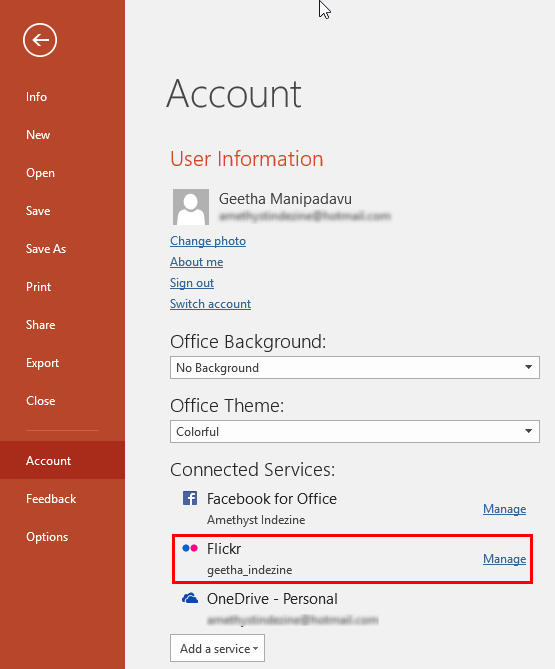Click the back arrow circle button

coord(40,40)
